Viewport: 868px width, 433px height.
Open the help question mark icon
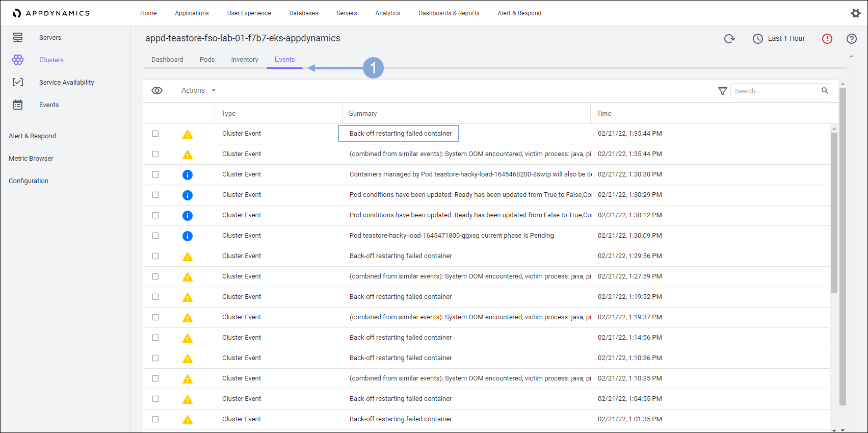(851, 39)
